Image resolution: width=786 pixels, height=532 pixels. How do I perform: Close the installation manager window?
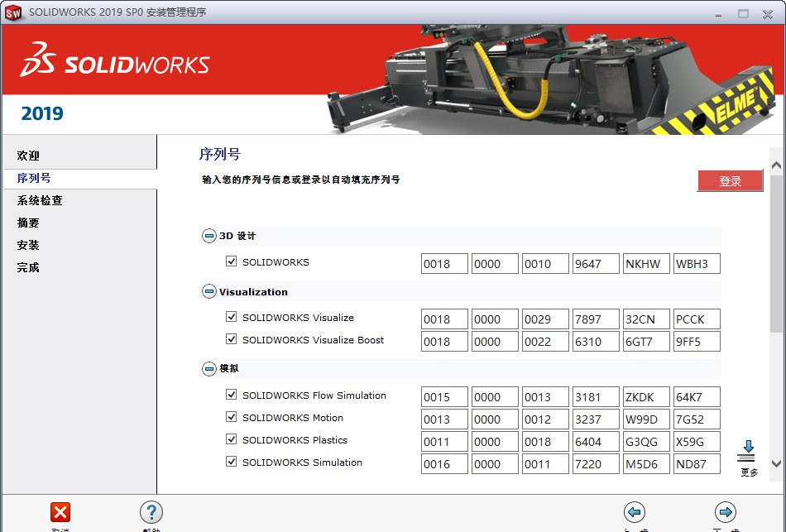[768, 14]
